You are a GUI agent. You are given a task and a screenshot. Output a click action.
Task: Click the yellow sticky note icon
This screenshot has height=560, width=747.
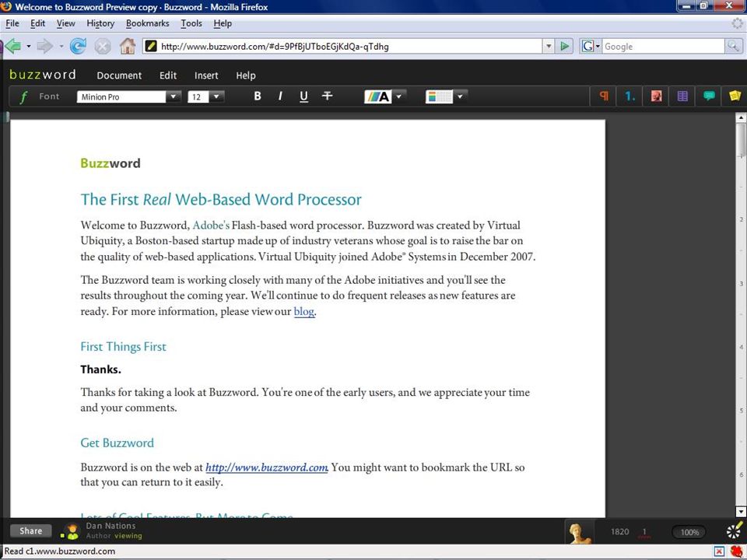[x=735, y=96]
